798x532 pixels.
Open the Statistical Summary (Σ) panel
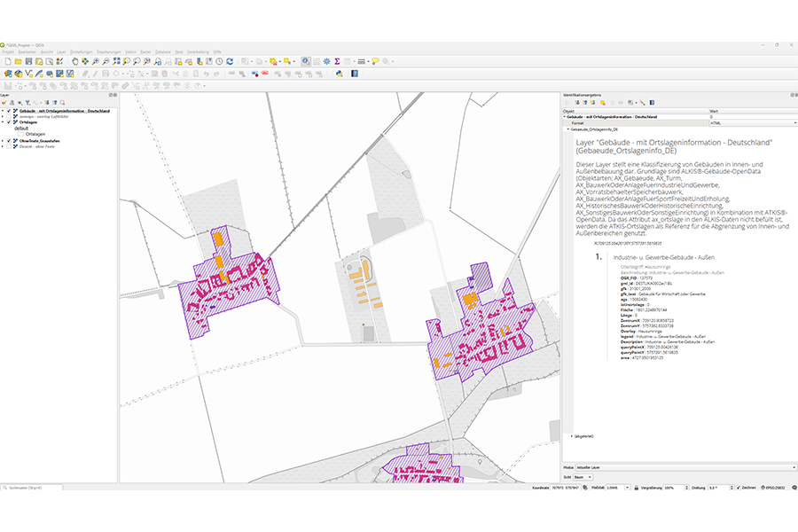pyautogui.click(x=336, y=60)
